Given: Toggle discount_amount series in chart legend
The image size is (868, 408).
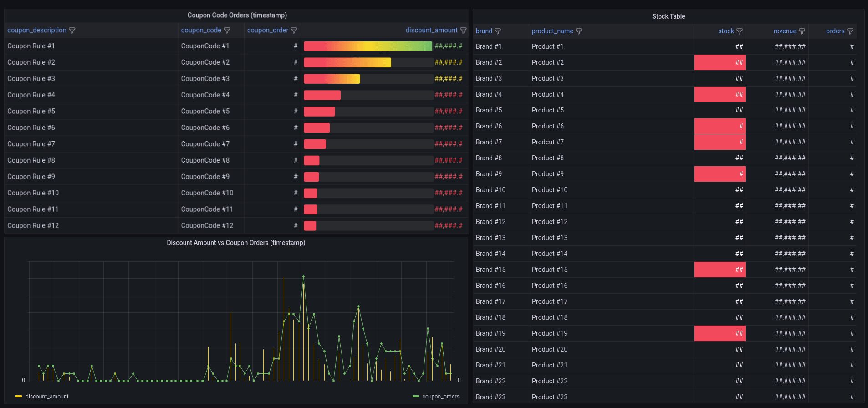Looking at the screenshot, I should [46, 397].
